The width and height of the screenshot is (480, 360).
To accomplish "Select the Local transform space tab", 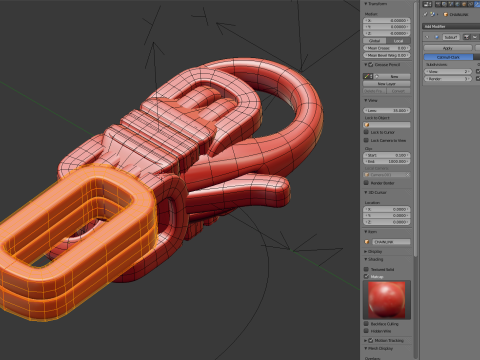I will [x=398, y=41].
